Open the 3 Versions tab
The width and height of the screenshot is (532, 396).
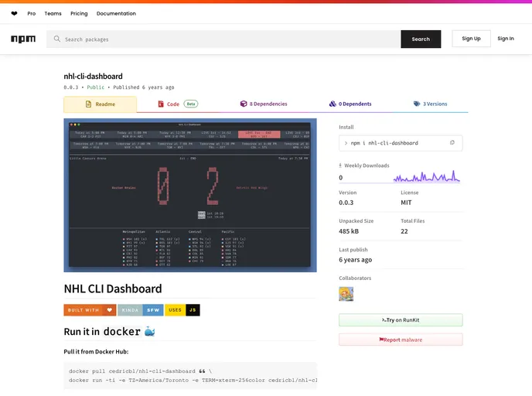(430, 104)
